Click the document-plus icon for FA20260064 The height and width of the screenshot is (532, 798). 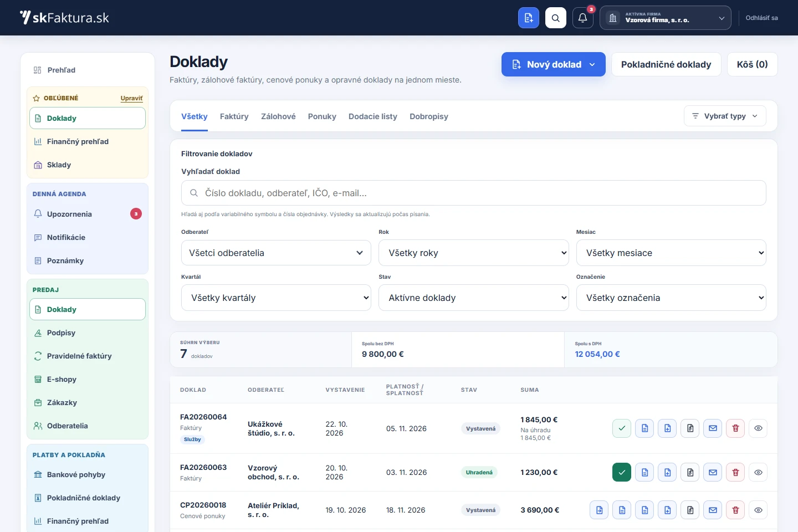(x=668, y=428)
